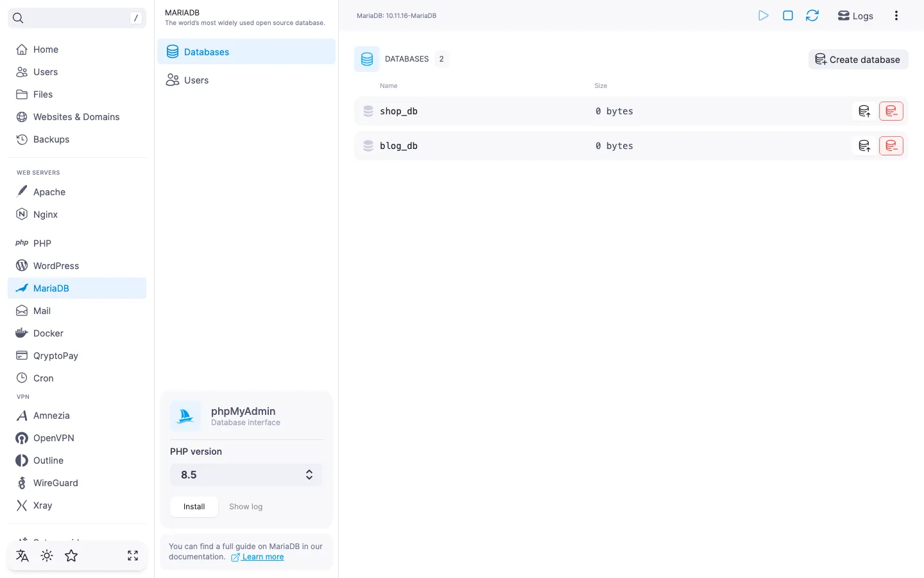
Task: Click the shop_db size value 0 bytes
Action: pyautogui.click(x=614, y=111)
